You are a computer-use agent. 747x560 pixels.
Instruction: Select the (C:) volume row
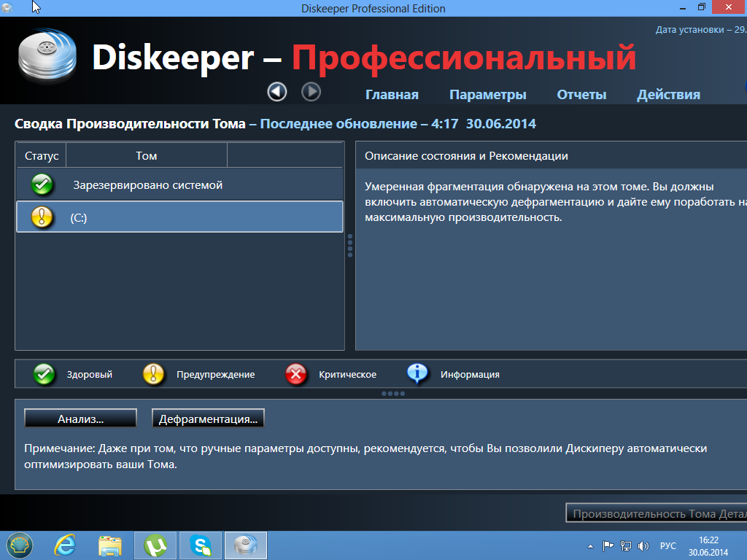[x=179, y=217]
